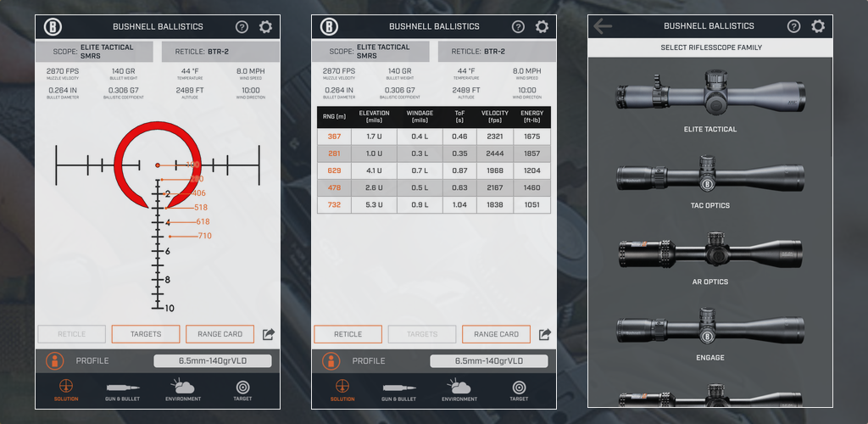Screen dimensions: 868x424
Task: Click WINDAGE (mils) column header
Action: point(420,117)
